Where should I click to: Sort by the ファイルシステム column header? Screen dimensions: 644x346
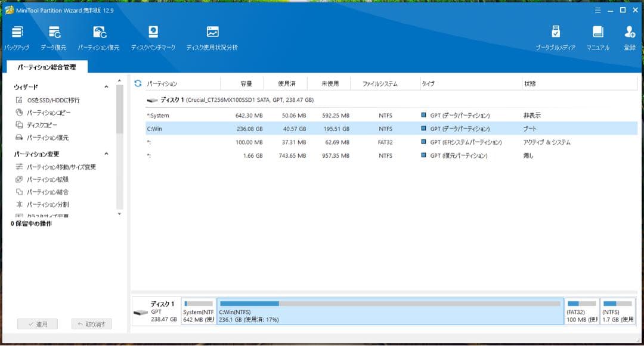coord(380,83)
